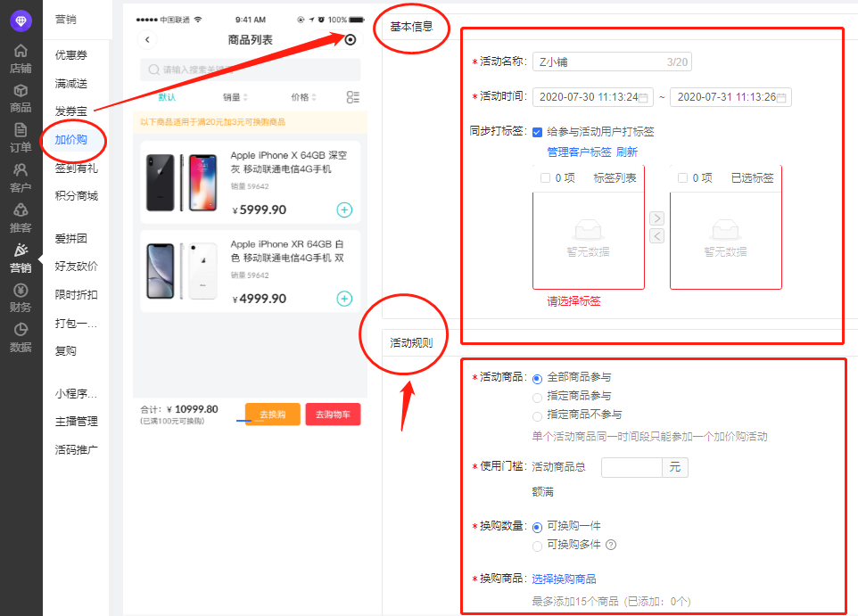Open 管理客户标签 link
The image size is (858, 616).
coord(579,152)
